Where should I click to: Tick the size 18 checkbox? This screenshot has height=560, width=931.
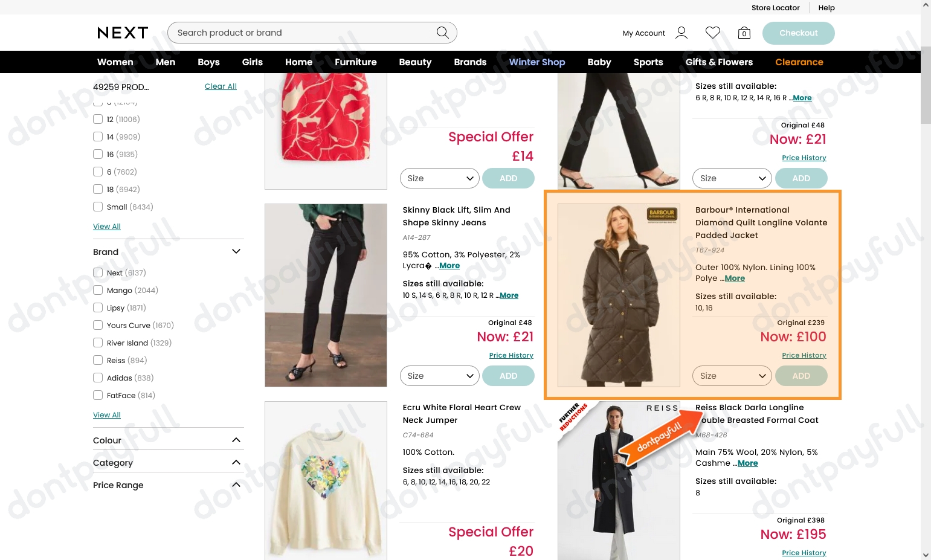(x=98, y=189)
